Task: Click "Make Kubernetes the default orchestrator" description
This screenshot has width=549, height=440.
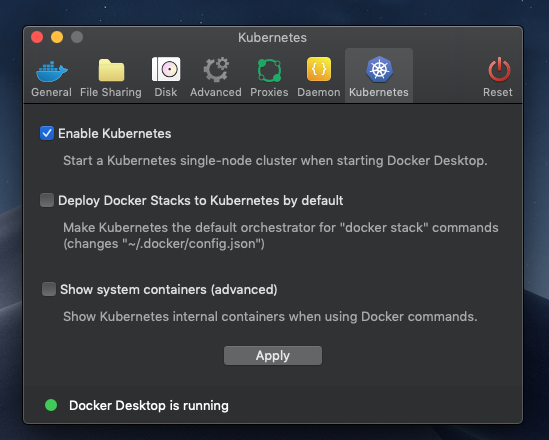Action: pyautogui.click(x=281, y=236)
